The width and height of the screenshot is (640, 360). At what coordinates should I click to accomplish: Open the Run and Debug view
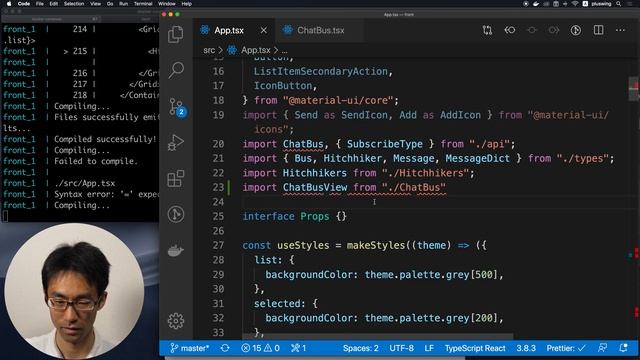point(176,143)
